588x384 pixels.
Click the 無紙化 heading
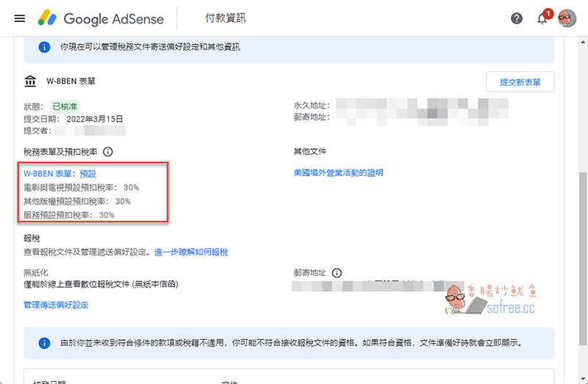[36, 272]
